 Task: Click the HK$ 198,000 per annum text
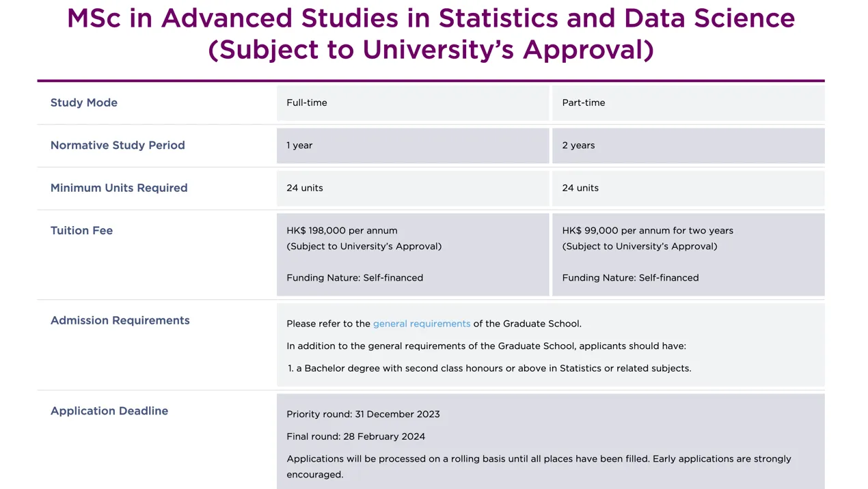(342, 230)
